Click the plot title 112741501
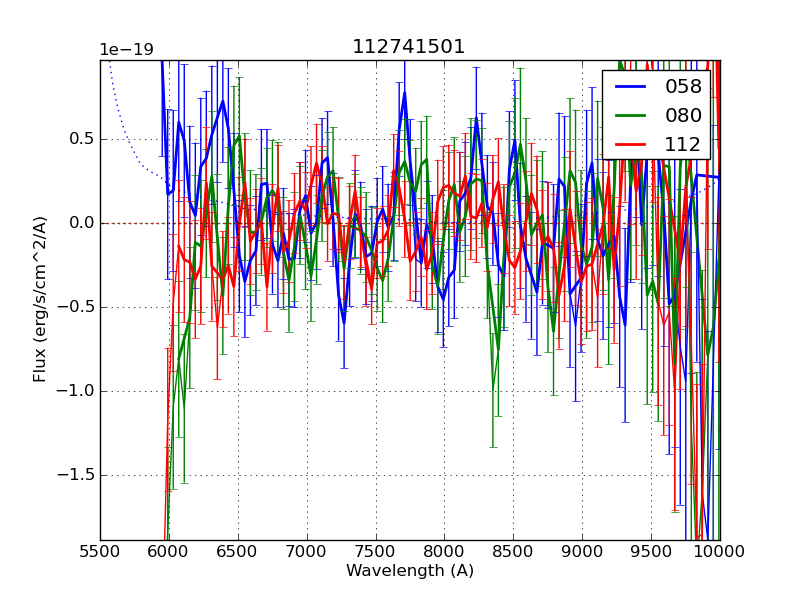Viewport: 800px width, 600px height. (x=409, y=47)
